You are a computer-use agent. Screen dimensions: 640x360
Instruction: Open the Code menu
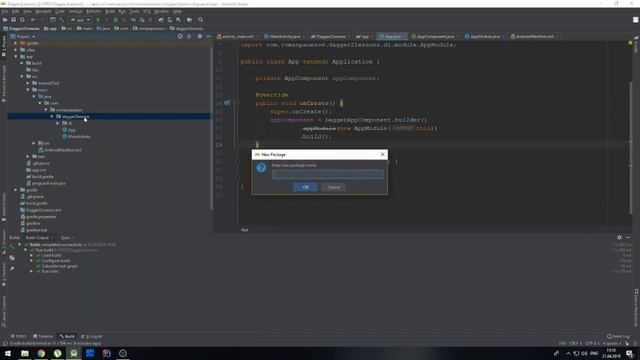pyautogui.click(x=60, y=11)
